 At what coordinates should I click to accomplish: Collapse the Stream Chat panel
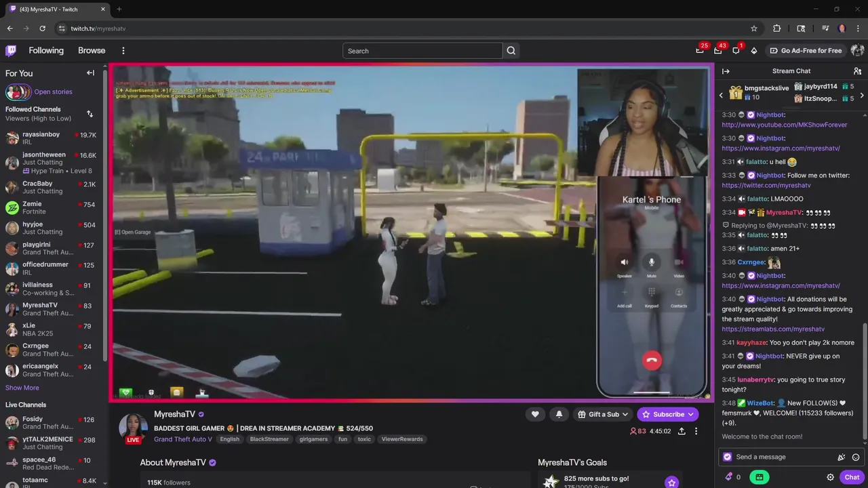726,71
